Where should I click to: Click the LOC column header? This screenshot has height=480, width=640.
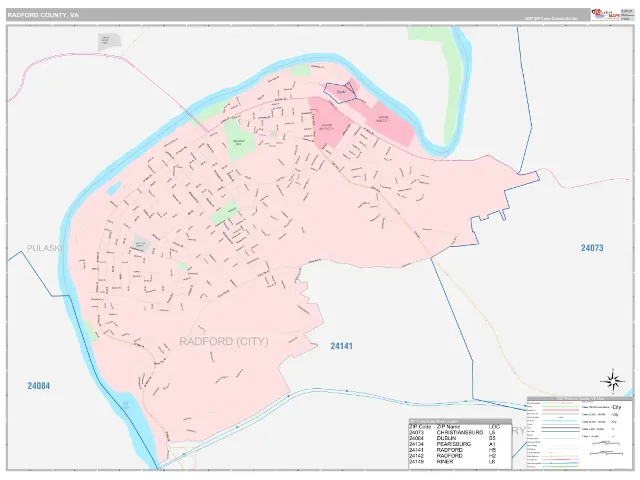[x=494, y=427]
